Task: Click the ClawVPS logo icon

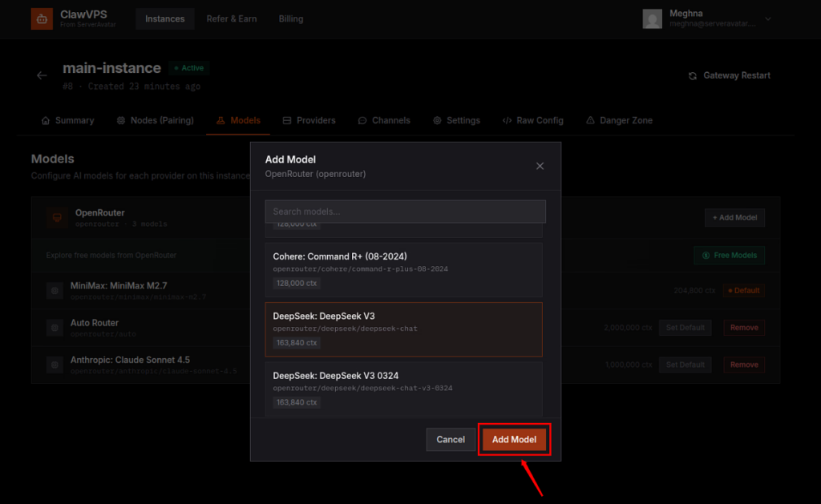Action: point(41,18)
